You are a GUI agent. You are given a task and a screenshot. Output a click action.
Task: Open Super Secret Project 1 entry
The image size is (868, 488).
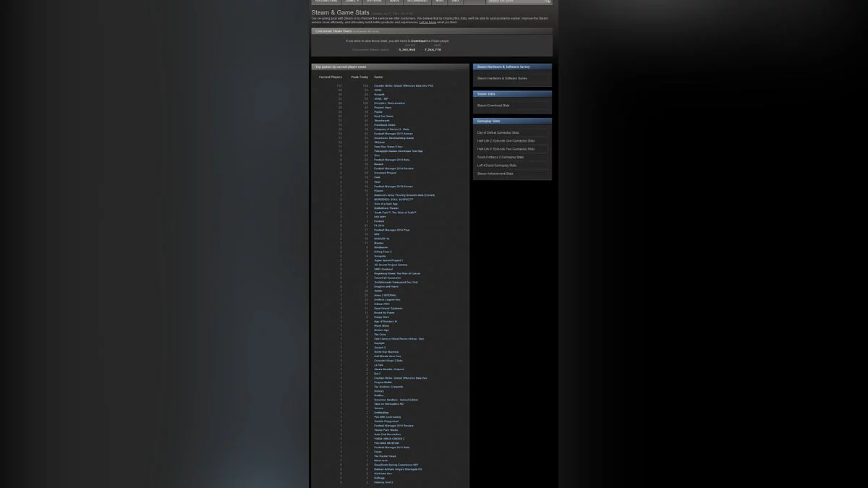(388, 260)
